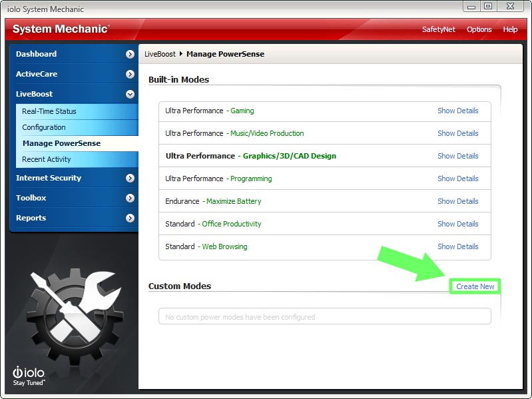Open Help in the header bar

(x=510, y=29)
